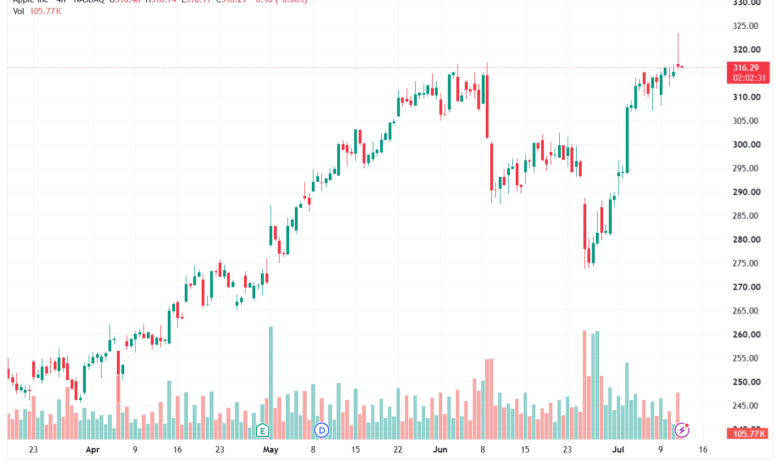Click the 16 date label at axis end
Image resolution: width=780 pixels, height=470 pixels.
pyautogui.click(x=702, y=450)
